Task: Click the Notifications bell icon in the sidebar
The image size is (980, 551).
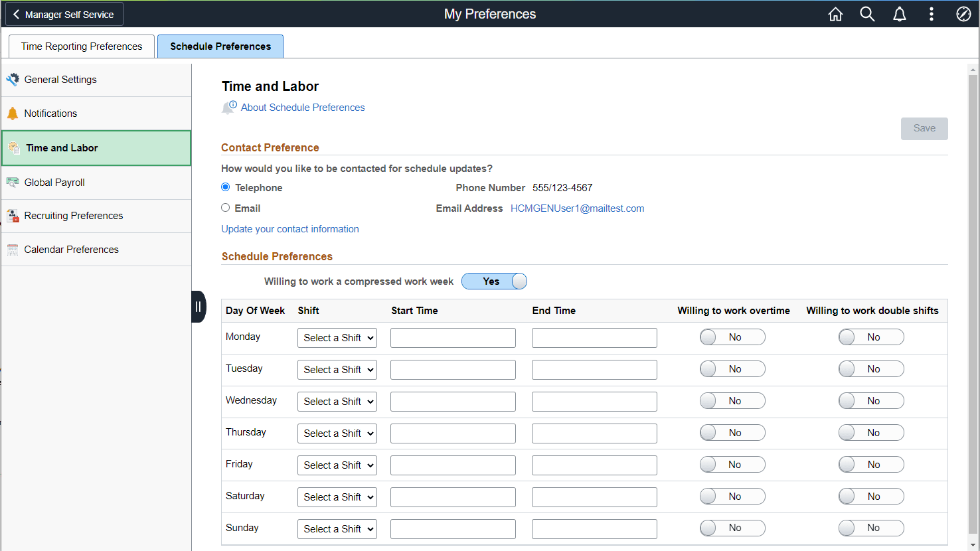Action: tap(12, 113)
